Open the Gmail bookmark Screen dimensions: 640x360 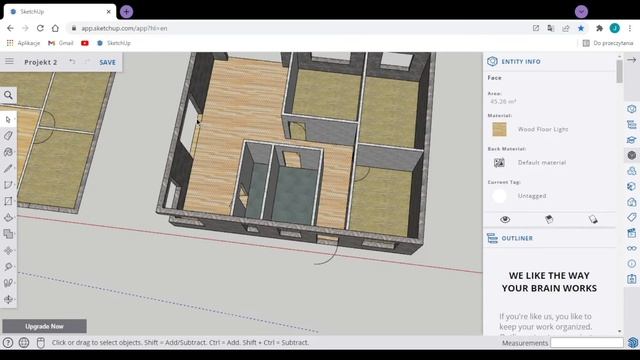pyautogui.click(x=61, y=43)
